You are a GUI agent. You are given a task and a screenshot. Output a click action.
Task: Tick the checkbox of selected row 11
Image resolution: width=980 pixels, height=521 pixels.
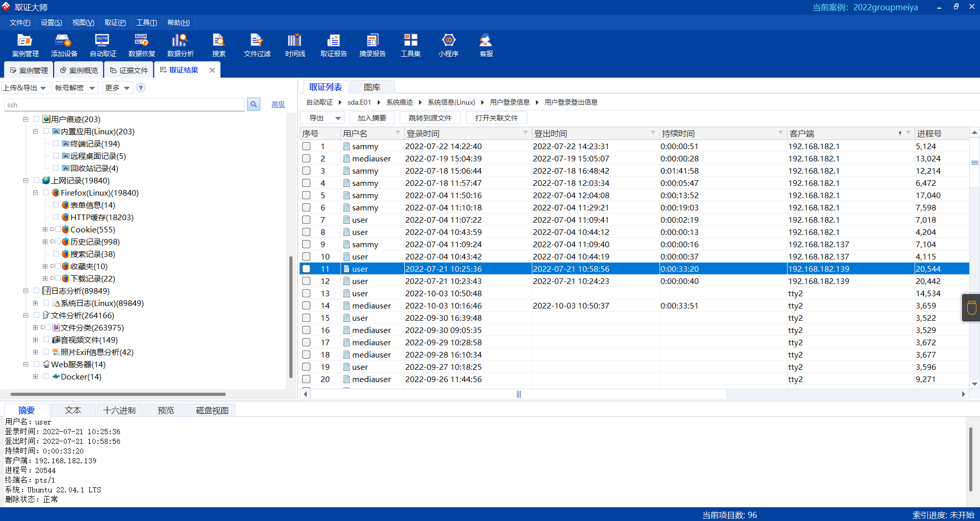pyautogui.click(x=306, y=269)
